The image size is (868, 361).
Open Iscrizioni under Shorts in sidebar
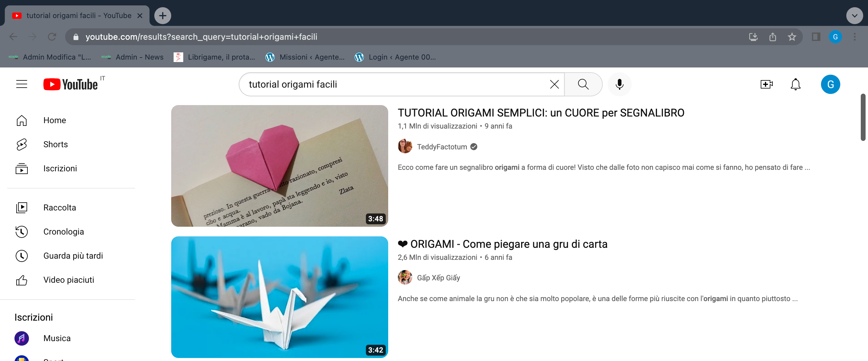coord(71,168)
